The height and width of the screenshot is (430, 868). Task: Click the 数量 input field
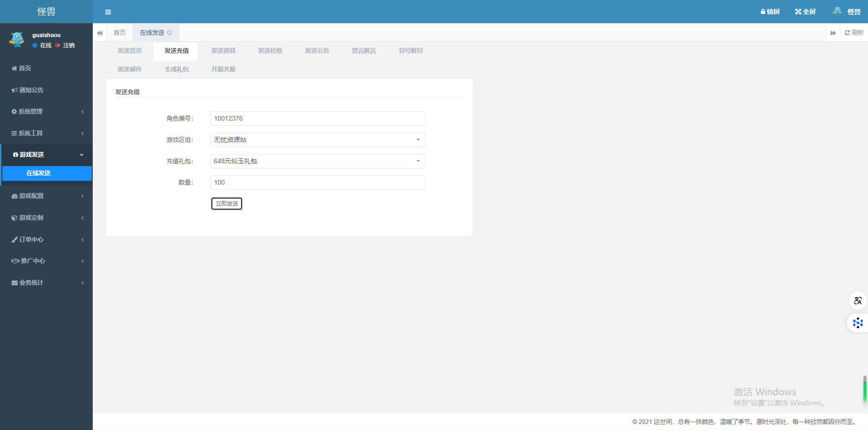[318, 182]
